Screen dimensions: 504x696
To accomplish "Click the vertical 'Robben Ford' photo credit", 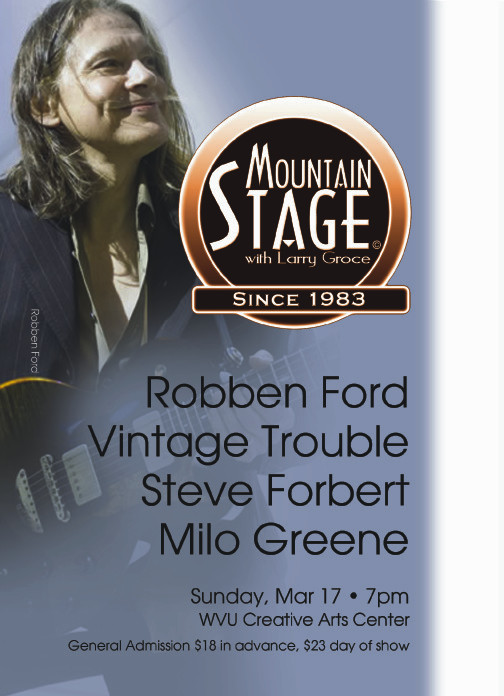I will pyautogui.click(x=34, y=341).
